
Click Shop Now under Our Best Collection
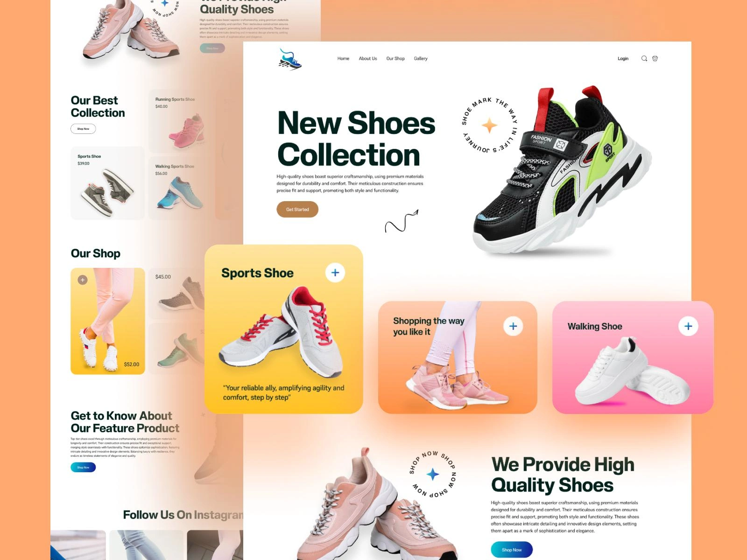click(83, 129)
